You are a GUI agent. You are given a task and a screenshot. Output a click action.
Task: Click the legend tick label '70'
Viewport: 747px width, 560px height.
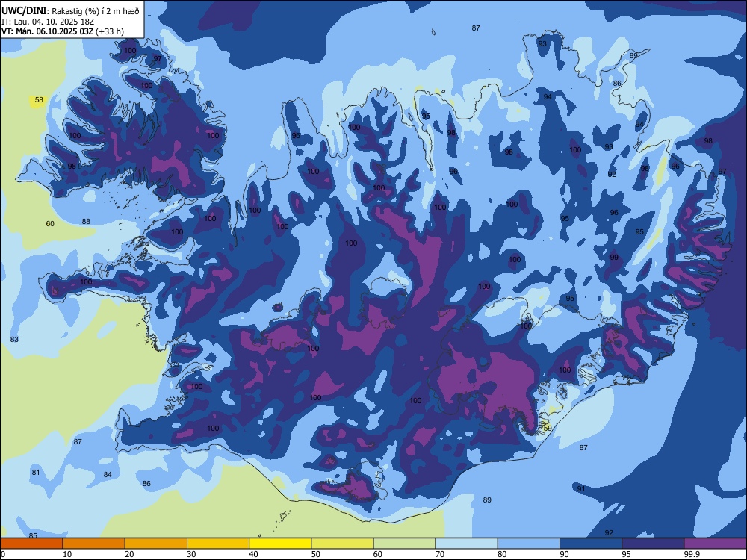click(x=440, y=554)
